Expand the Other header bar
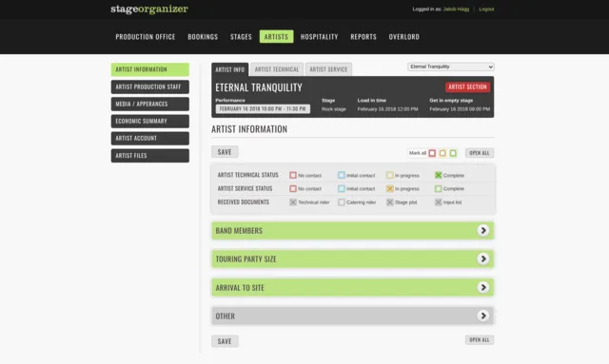The image size is (609, 364). coord(352,316)
